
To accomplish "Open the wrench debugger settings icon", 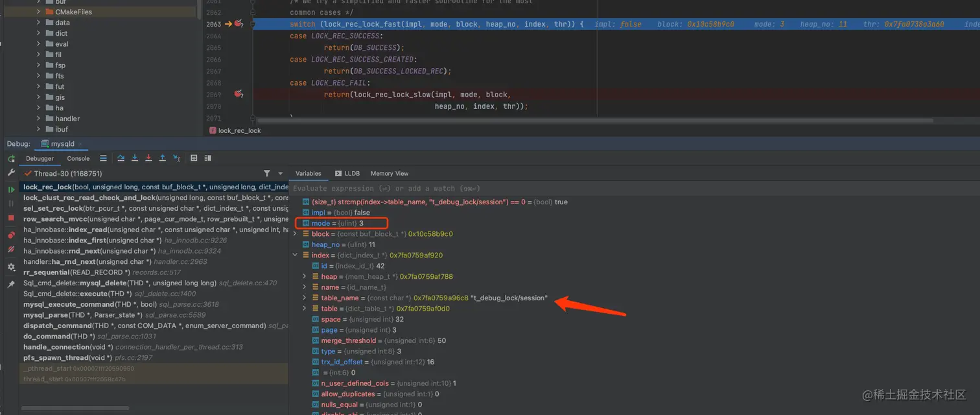I will coord(11,173).
